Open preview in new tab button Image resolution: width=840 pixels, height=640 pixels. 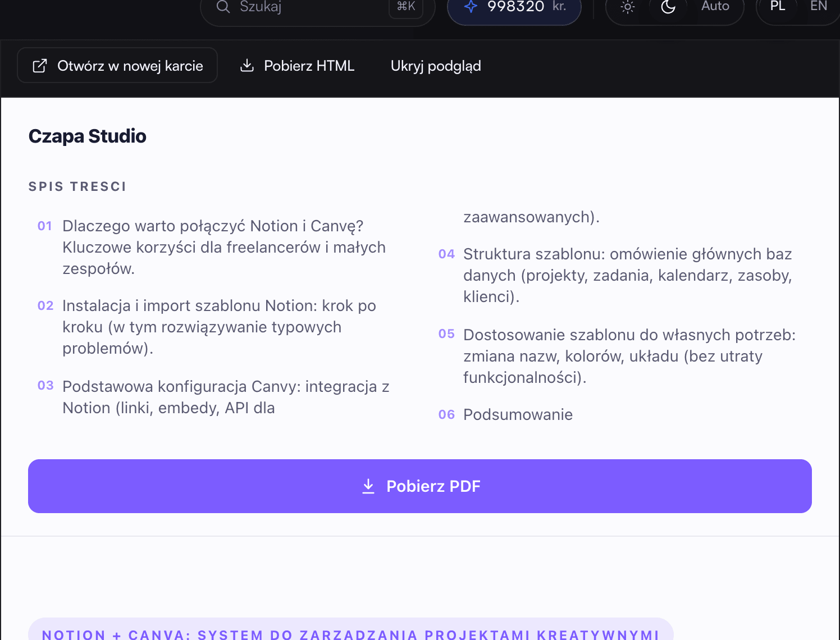[x=117, y=65]
